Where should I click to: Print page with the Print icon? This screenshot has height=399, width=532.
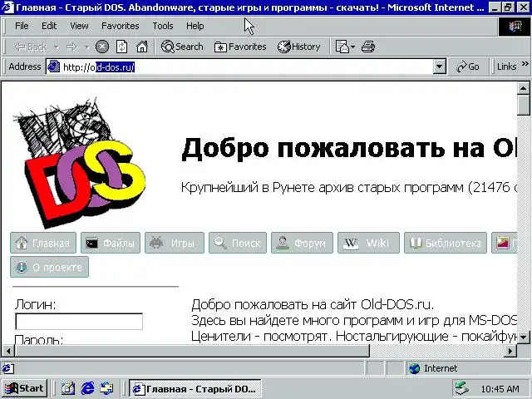point(368,47)
